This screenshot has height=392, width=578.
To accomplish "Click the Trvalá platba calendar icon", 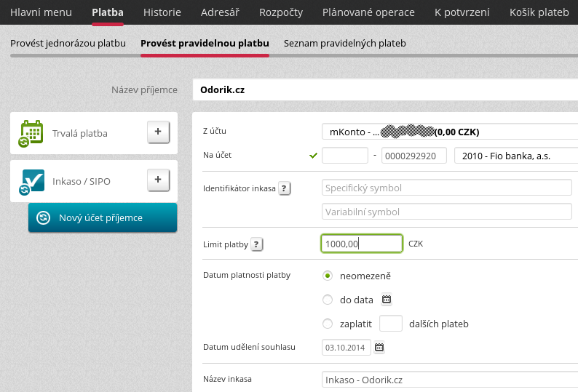I will tap(31, 133).
